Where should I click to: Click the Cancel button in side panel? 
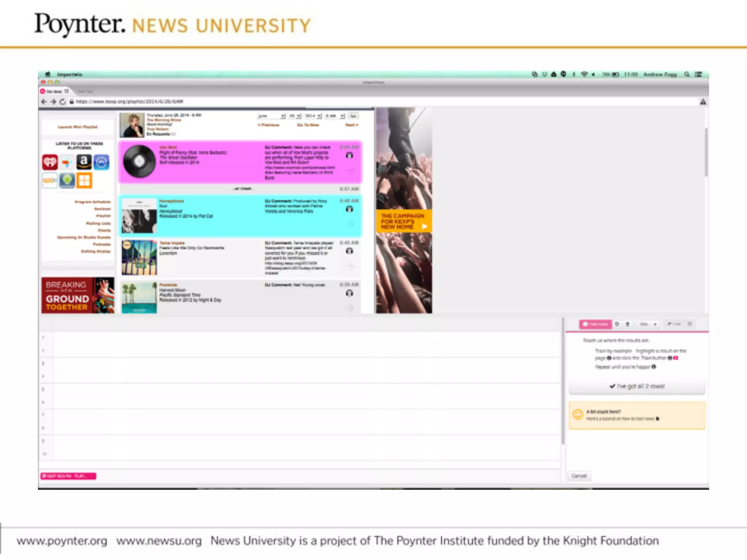click(579, 476)
